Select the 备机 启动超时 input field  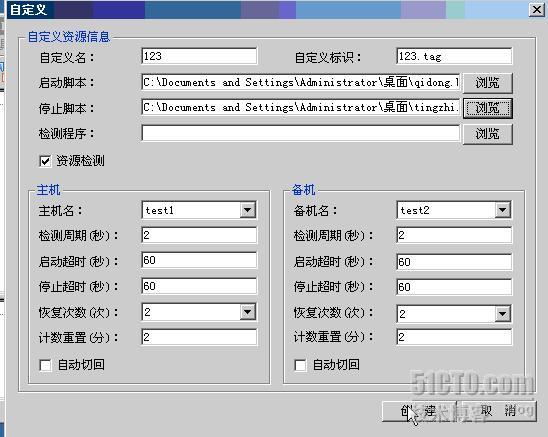454,262
